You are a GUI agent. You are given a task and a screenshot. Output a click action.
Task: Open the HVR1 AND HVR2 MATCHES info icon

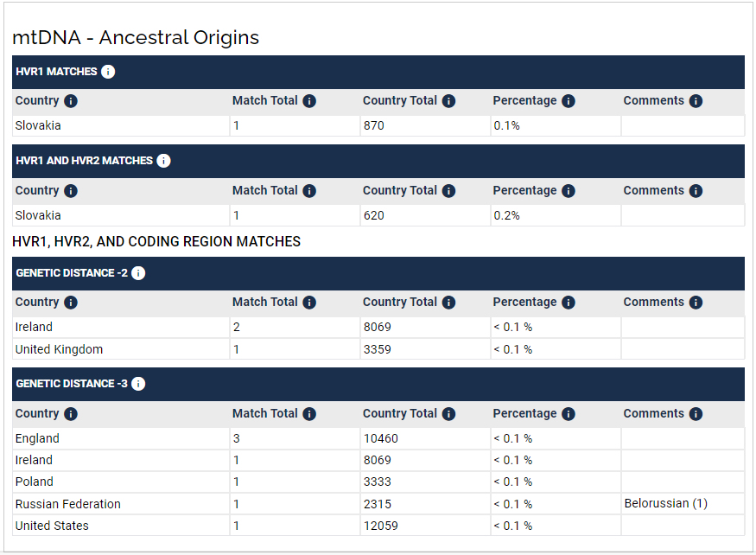163,160
